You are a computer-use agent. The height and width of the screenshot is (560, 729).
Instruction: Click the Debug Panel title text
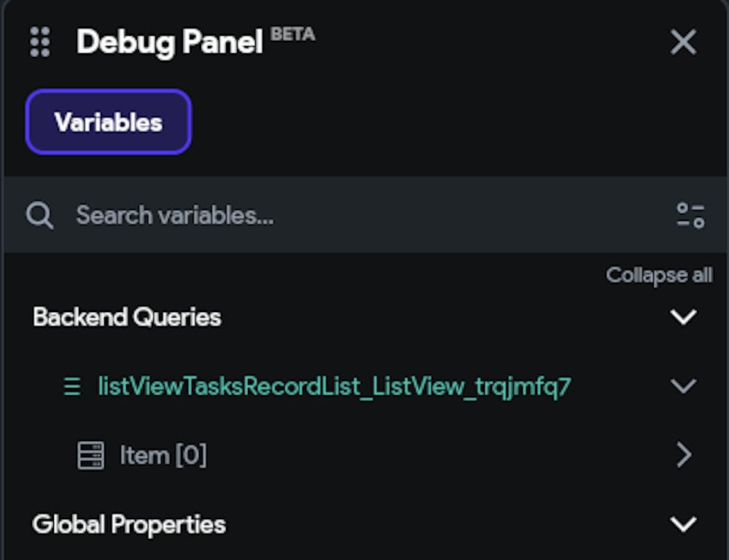click(x=169, y=42)
